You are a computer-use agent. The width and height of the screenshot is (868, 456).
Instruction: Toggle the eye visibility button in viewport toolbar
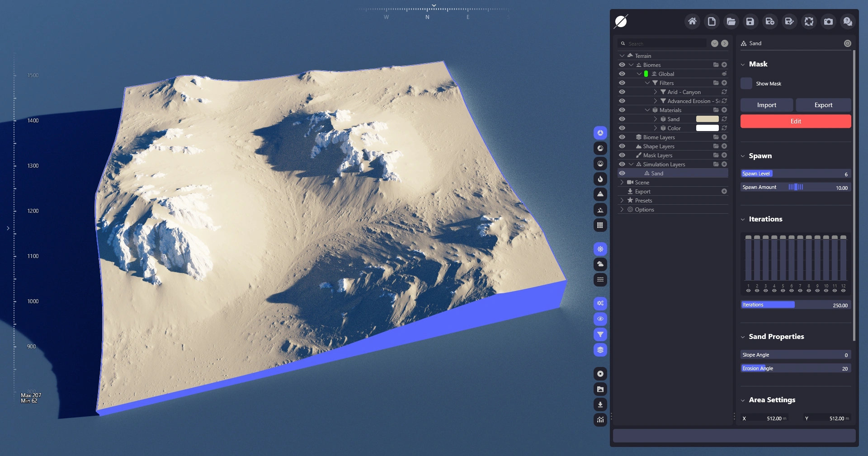point(600,319)
